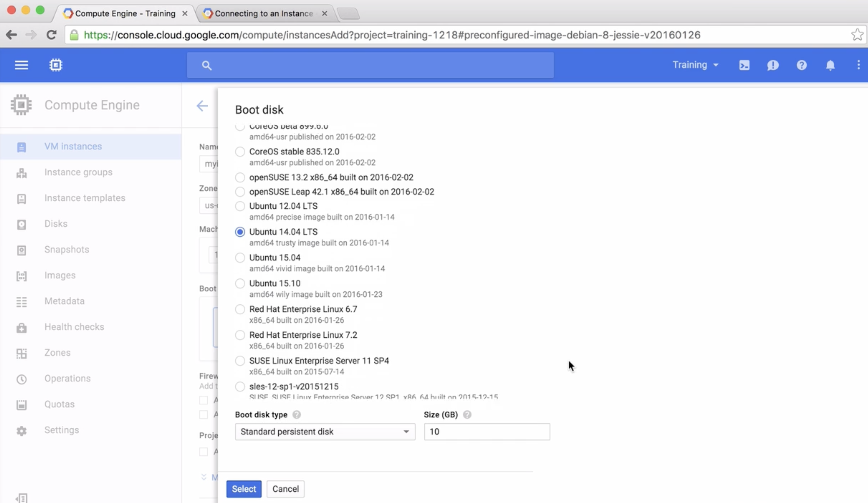Close the Connecting to an Instance tab

324,13
